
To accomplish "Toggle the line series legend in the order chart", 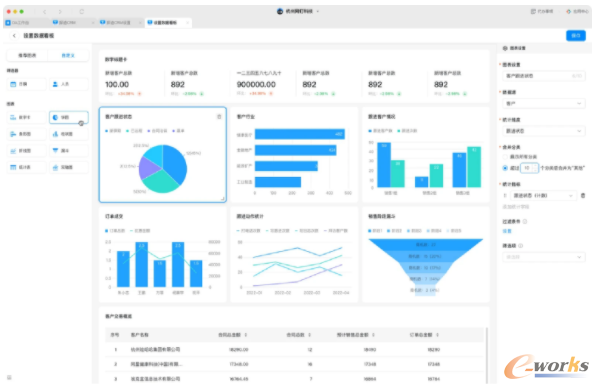I will coord(140,231).
